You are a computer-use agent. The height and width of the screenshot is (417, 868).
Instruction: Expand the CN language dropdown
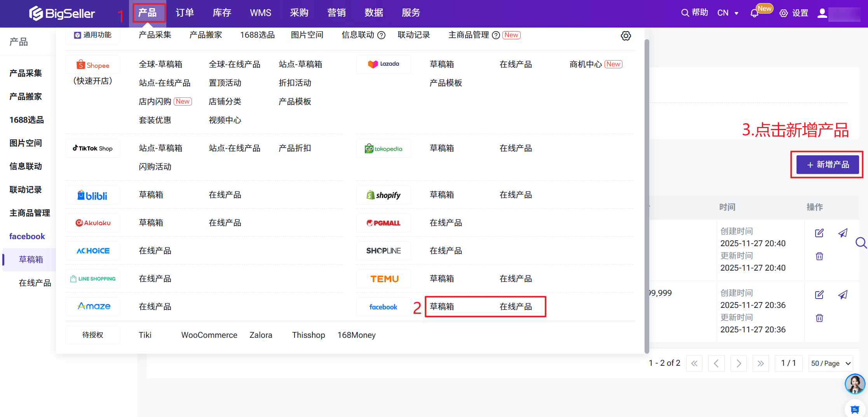728,13
